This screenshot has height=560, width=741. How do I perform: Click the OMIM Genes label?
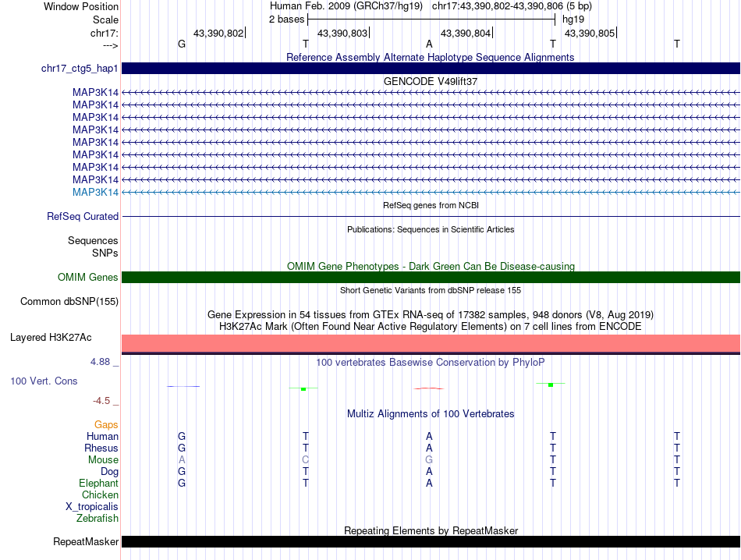coord(88,278)
